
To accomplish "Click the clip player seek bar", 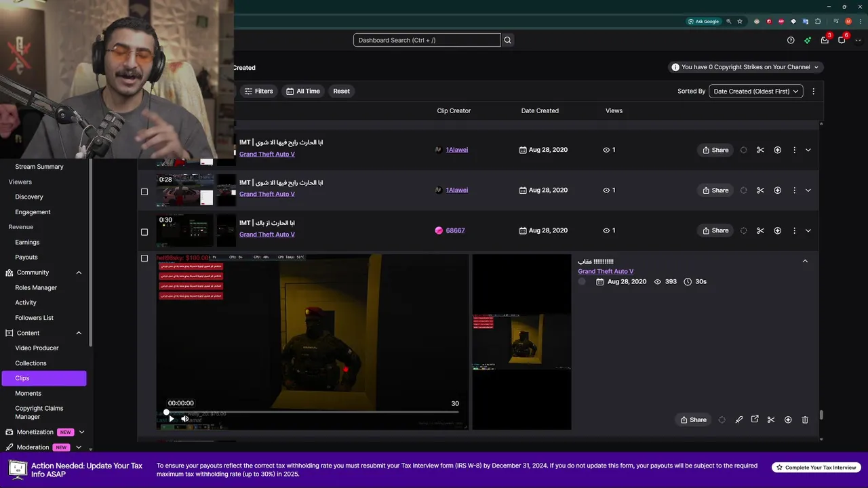I will pos(312,412).
